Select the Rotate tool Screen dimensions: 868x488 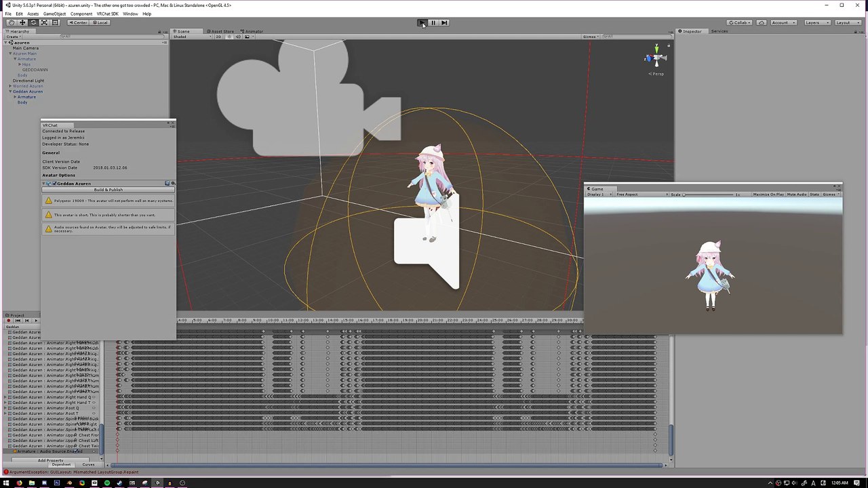click(x=33, y=22)
